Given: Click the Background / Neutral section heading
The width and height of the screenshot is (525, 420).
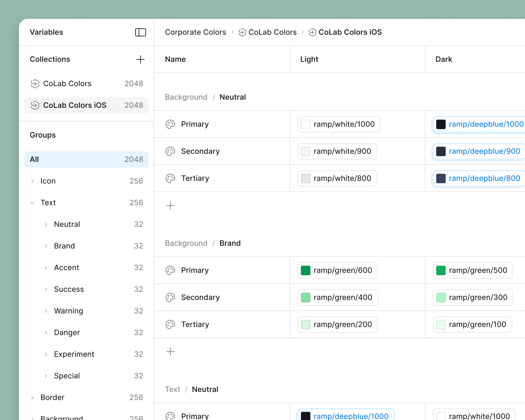Looking at the screenshot, I should point(205,97).
